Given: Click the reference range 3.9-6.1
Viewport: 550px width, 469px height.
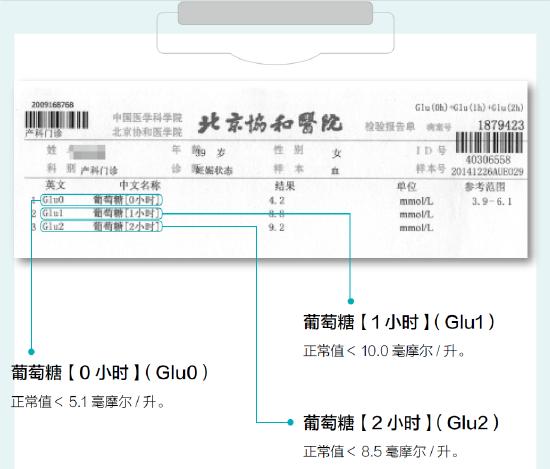Looking at the screenshot, I should click(x=492, y=202).
